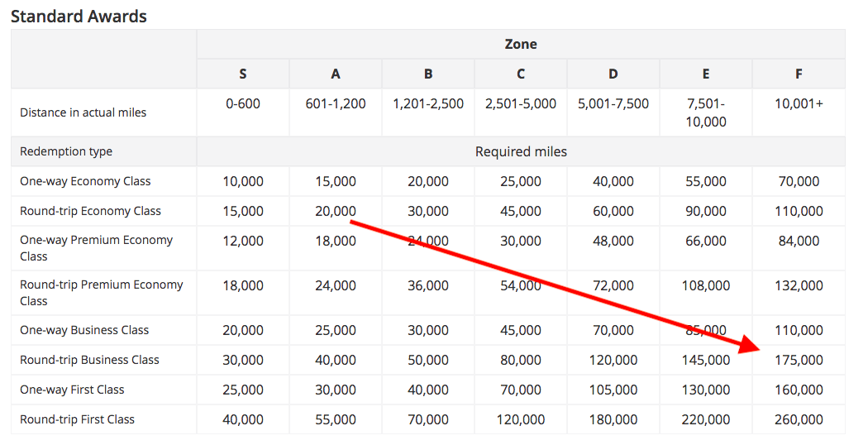The width and height of the screenshot is (868, 445).
Task: Click the One-way Premium Economy Class label
Action: (96, 248)
